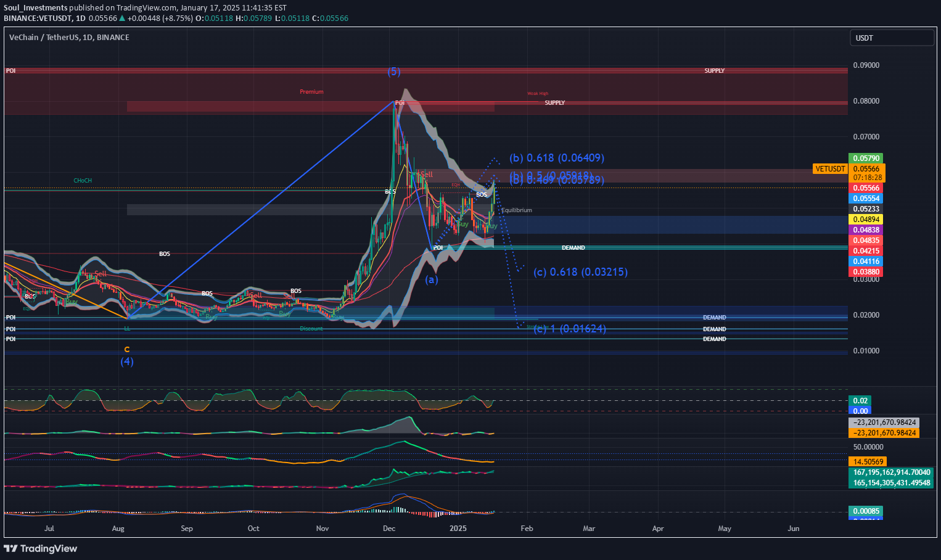Click the topmost SUPPLY label near 0.09
This screenshot has width=941, height=560.
(x=715, y=71)
